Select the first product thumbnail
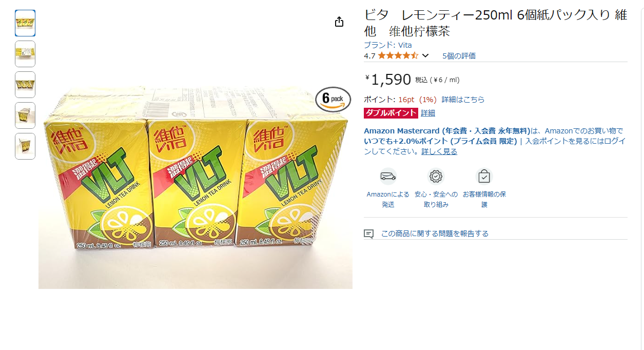Screen dimensions: 644x350 click(x=25, y=23)
